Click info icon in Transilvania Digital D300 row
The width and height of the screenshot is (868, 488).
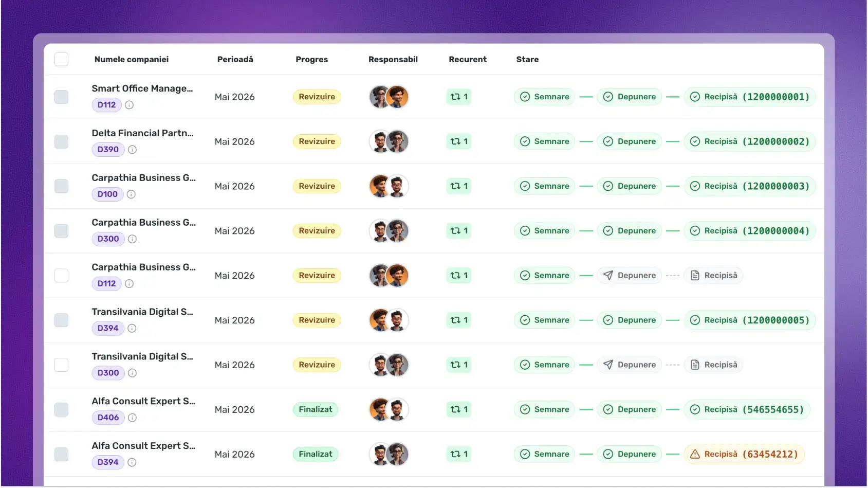[132, 373]
